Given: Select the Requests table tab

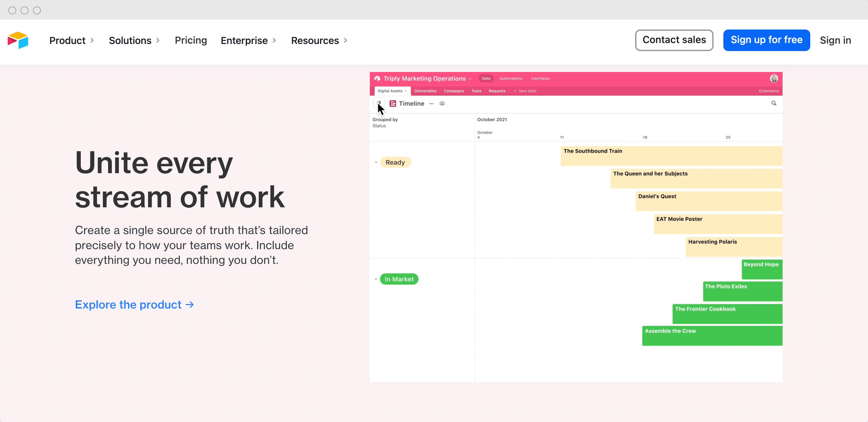Looking at the screenshot, I should (x=497, y=91).
